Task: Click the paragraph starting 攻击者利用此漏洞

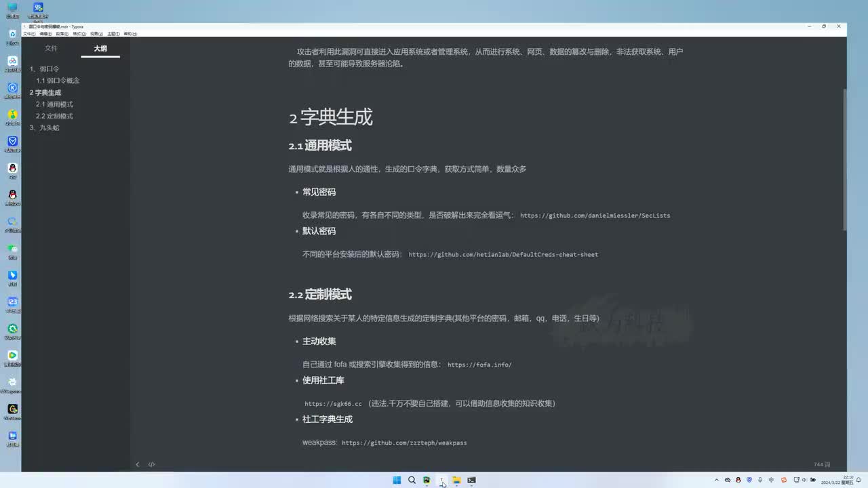Action: tap(486, 58)
